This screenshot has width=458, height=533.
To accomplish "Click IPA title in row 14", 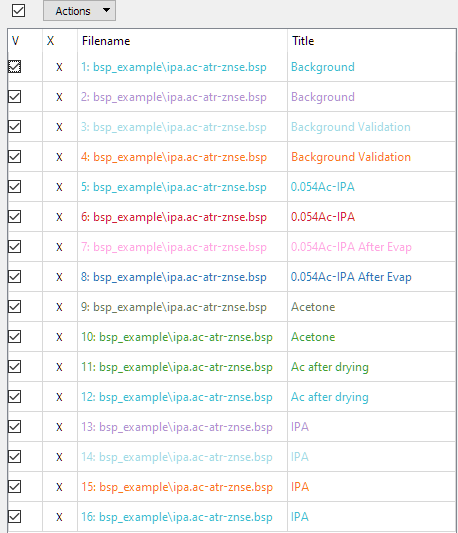I will tap(300, 457).
